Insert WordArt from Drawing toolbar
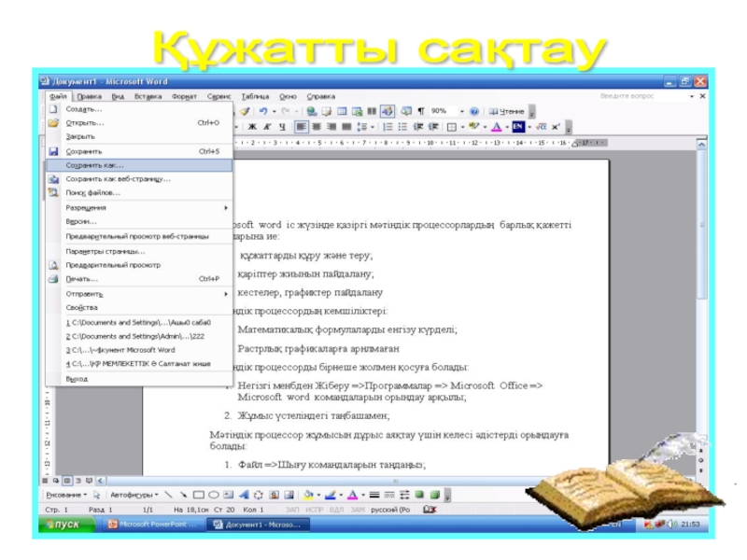Screen dimensions: 747x560 coord(244,495)
